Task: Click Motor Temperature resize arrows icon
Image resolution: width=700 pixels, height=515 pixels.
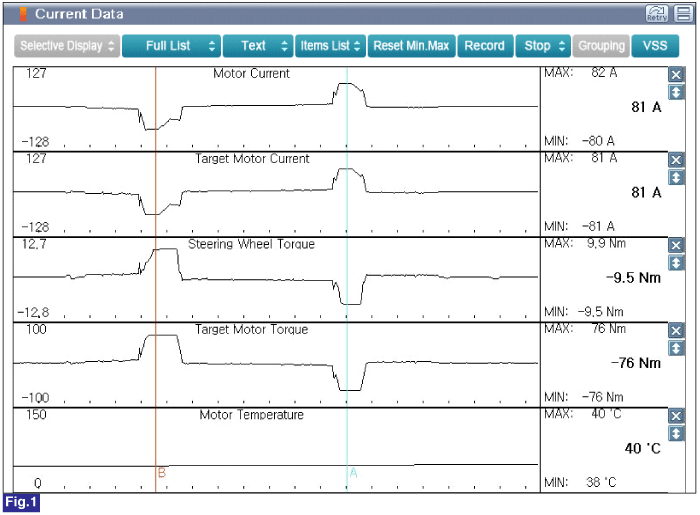Action: tap(676, 433)
